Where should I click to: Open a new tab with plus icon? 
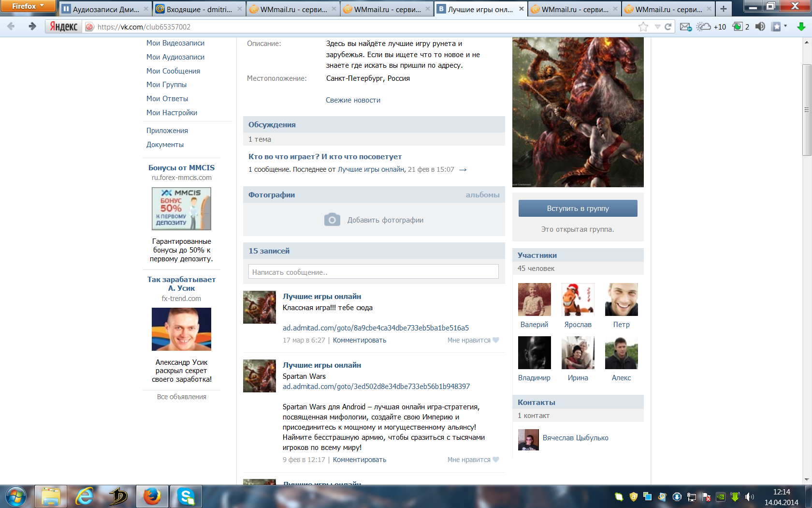pos(723,9)
